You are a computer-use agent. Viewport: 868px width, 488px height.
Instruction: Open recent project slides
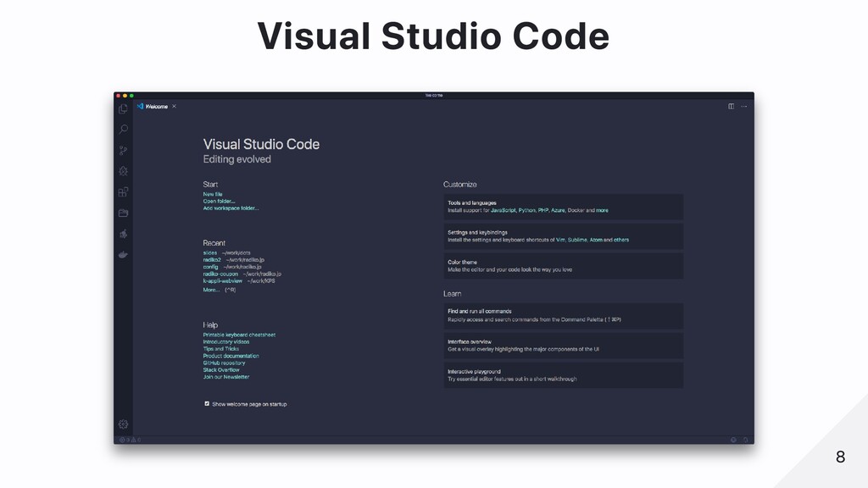(210, 252)
